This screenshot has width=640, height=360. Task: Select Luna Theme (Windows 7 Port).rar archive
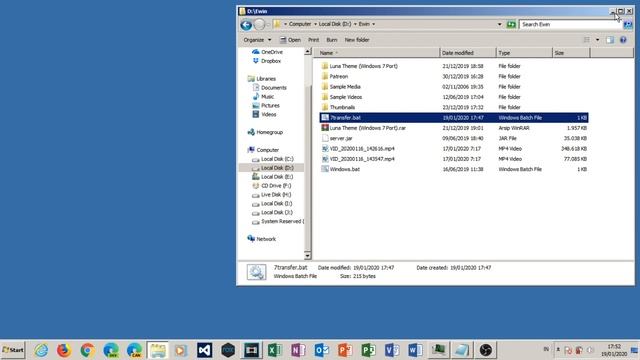click(367, 128)
